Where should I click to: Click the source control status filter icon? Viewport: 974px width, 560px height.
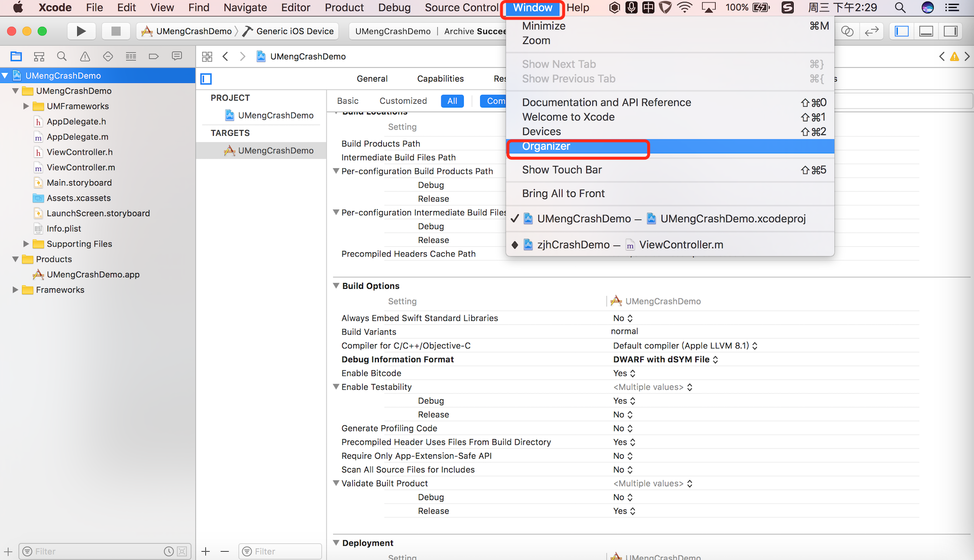(x=182, y=552)
